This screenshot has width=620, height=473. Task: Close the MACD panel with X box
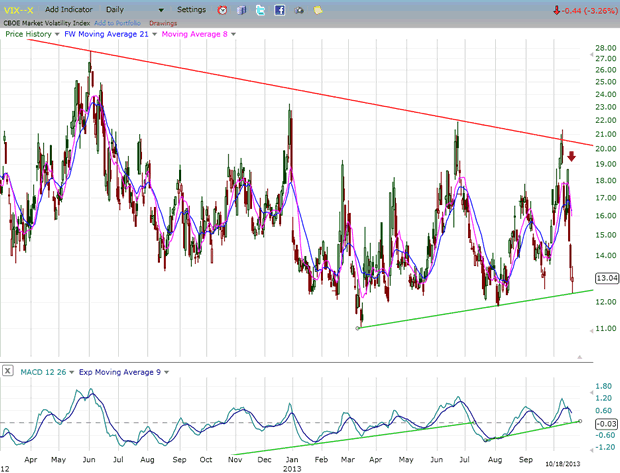tap(8, 371)
